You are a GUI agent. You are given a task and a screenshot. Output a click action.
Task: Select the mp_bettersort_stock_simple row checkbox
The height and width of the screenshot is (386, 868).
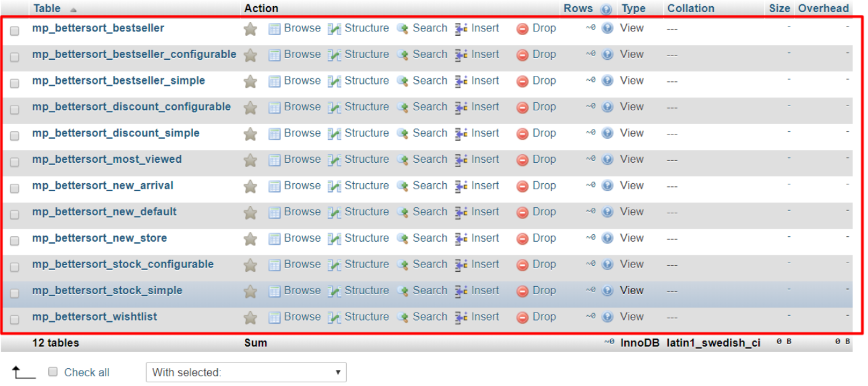[x=15, y=293]
